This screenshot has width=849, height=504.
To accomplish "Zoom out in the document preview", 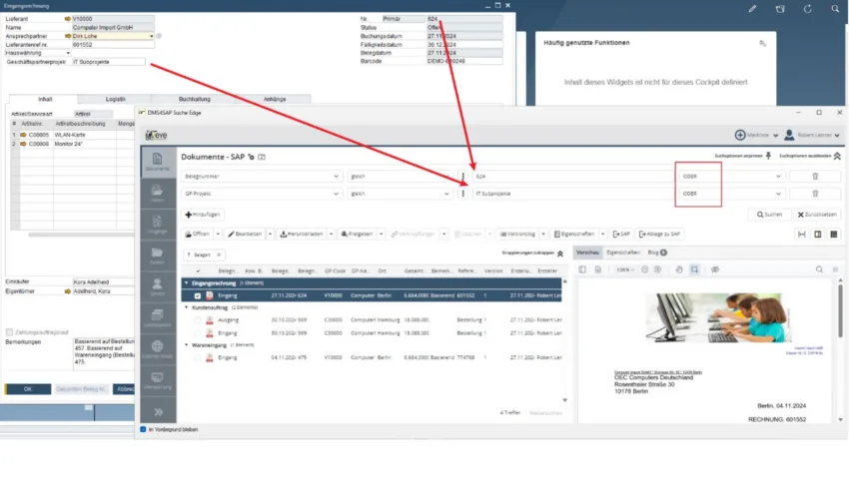I will (x=644, y=269).
